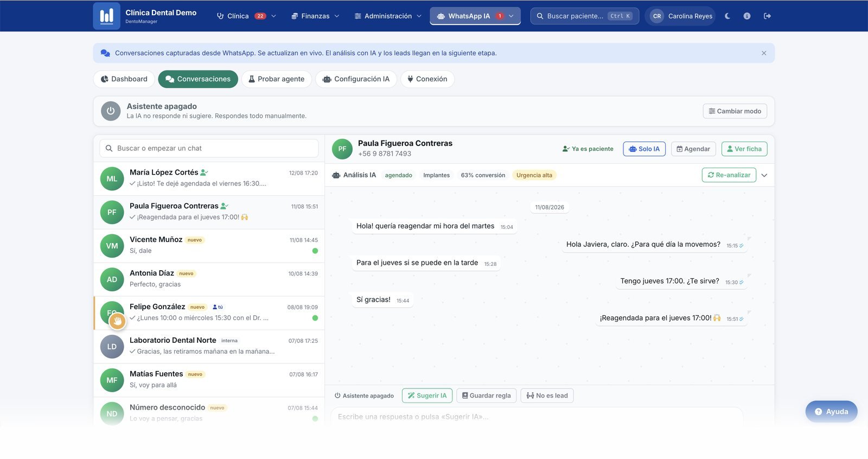Click Re-analizar button
This screenshot has height=459, width=868.
pyautogui.click(x=729, y=175)
